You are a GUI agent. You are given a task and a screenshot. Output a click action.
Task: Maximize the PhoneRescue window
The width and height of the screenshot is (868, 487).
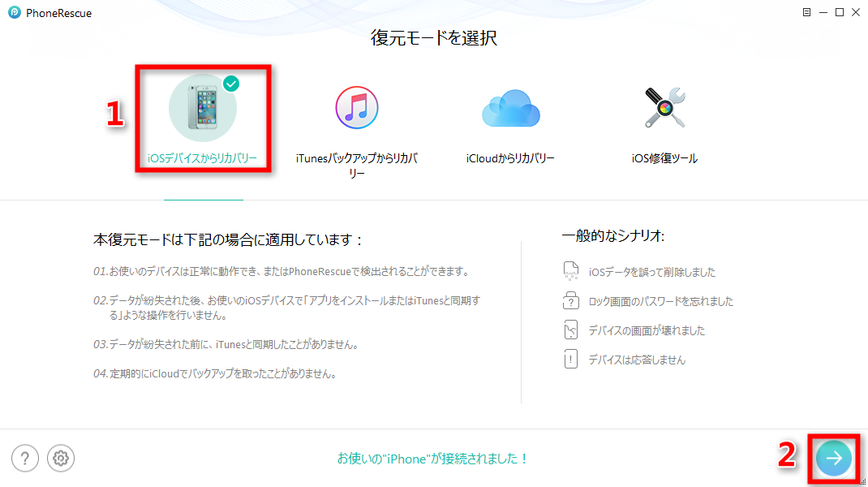point(840,12)
